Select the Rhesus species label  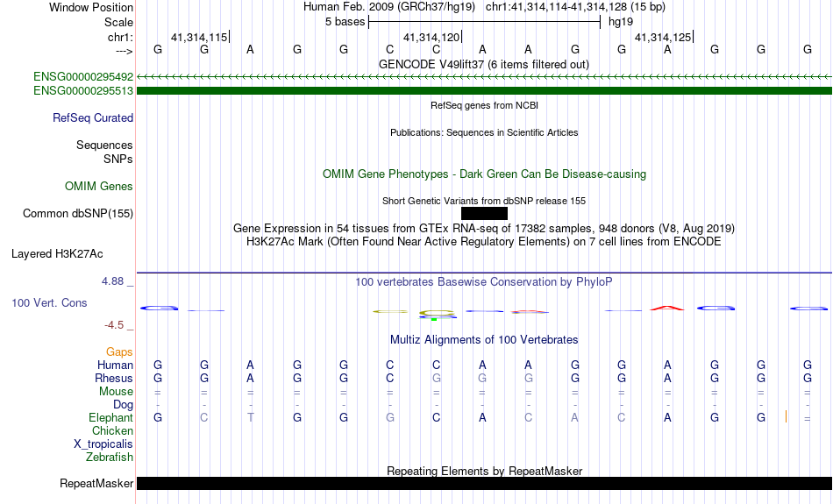click(114, 378)
